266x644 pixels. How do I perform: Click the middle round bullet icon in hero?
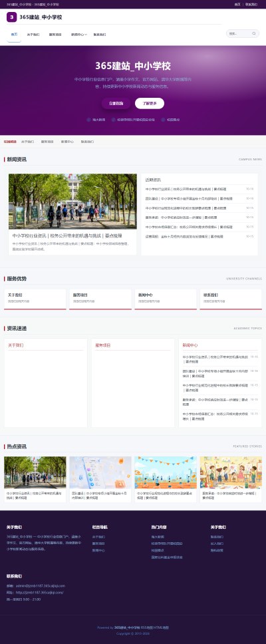[x=113, y=120]
